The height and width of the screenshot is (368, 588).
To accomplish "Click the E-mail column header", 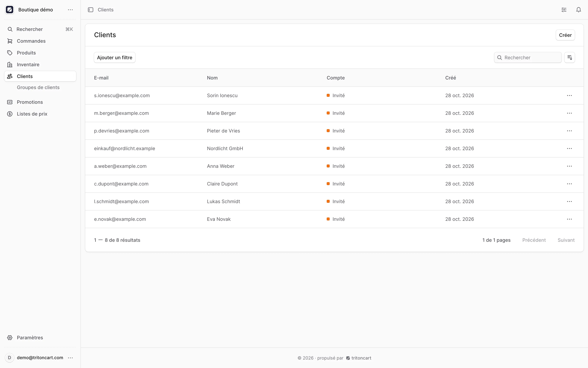I will tap(101, 78).
